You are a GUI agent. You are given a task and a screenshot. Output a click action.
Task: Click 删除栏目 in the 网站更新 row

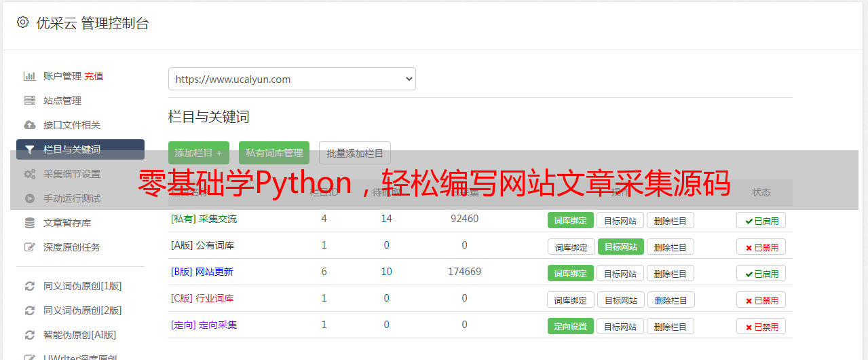670,273
